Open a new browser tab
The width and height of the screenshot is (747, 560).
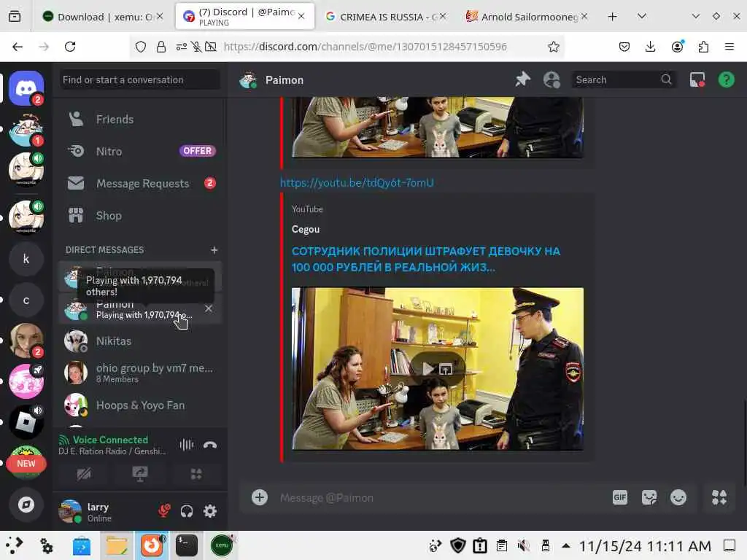(x=613, y=17)
